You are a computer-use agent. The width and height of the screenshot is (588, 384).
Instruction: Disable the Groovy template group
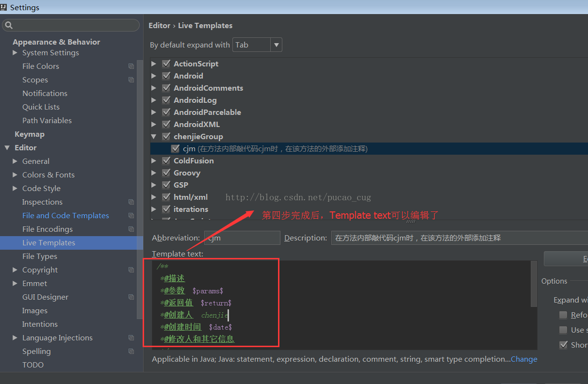click(x=166, y=173)
